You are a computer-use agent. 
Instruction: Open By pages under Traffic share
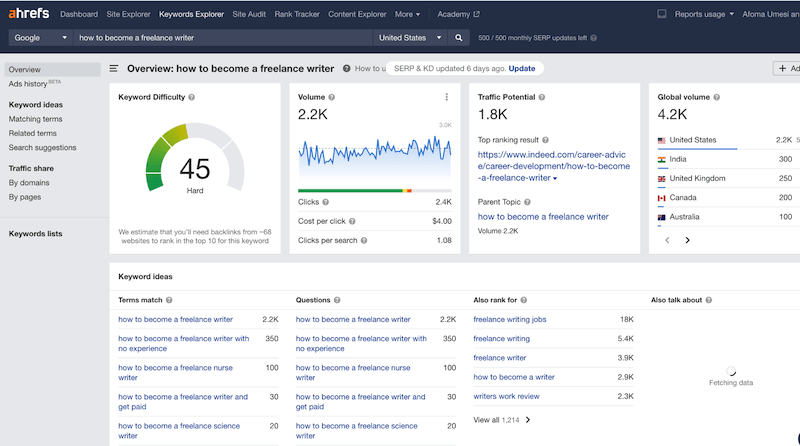[x=25, y=197]
